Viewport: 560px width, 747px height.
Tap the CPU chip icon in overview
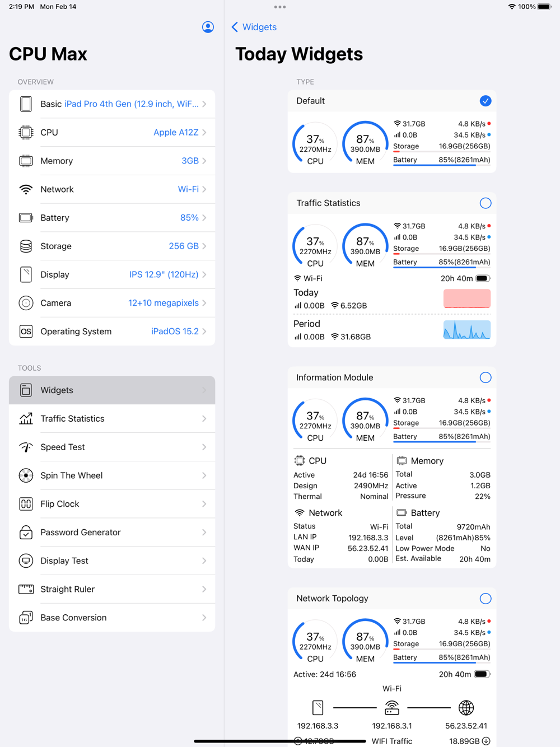(26, 132)
